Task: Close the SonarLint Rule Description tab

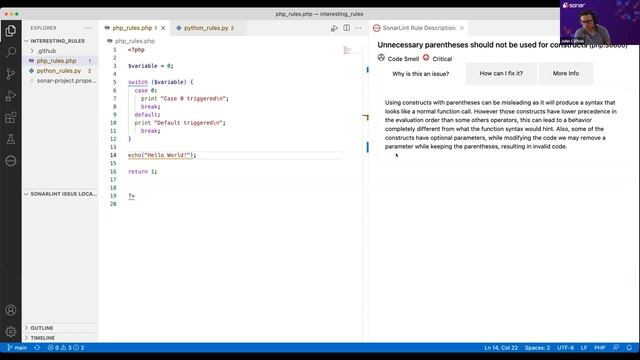Action: pyautogui.click(x=462, y=28)
